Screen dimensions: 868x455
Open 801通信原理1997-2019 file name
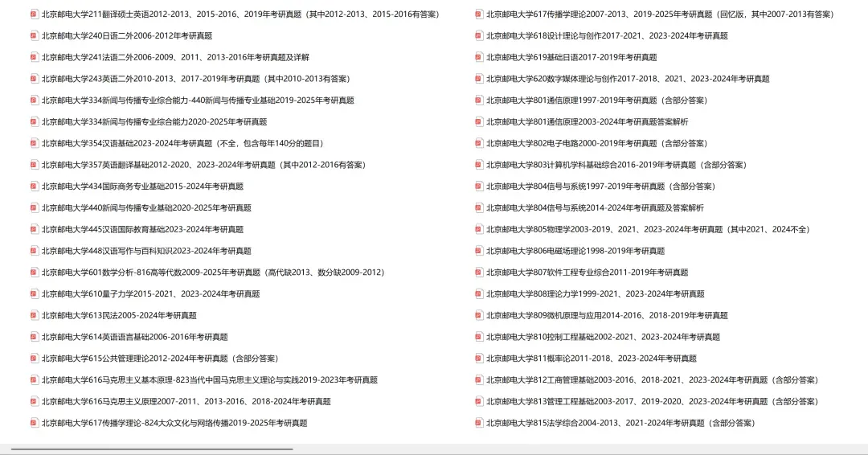point(596,100)
